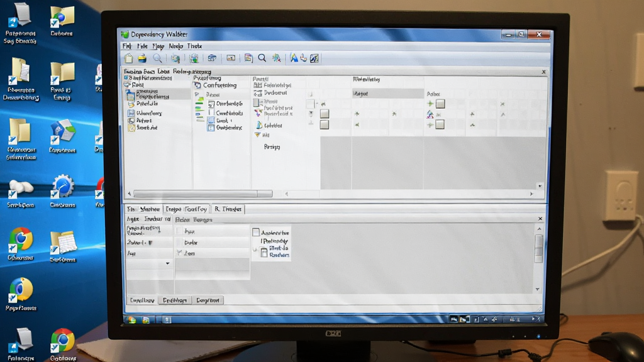This screenshot has width=644, height=362.
Task: Click the lower pane scroll down arrow
Action: click(538, 289)
